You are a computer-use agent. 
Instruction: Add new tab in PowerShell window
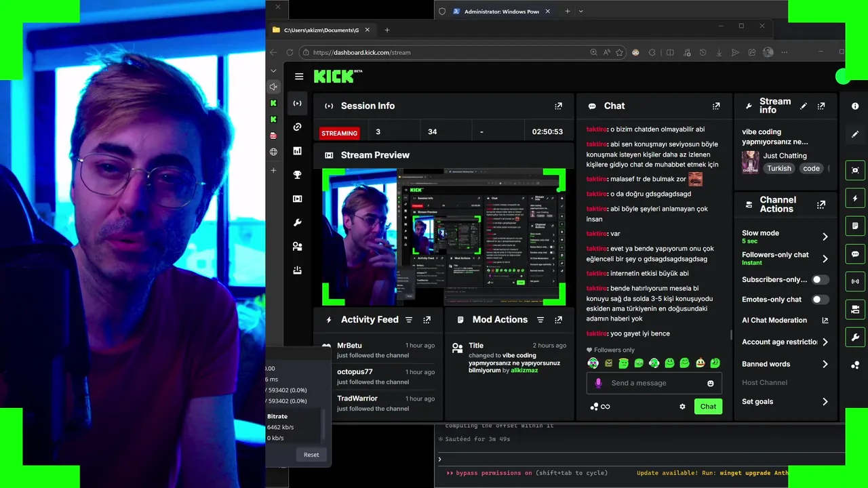(x=567, y=11)
